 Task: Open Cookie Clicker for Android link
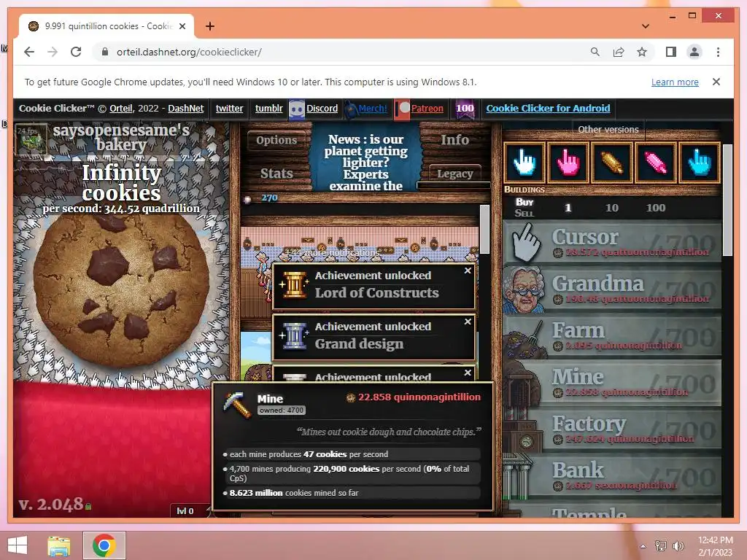[548, 108]
